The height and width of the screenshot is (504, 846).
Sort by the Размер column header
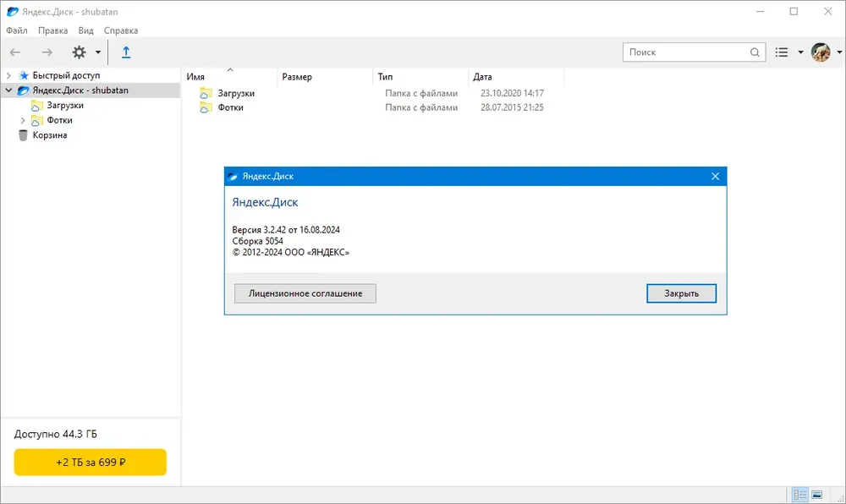click(x=297, y=77)
